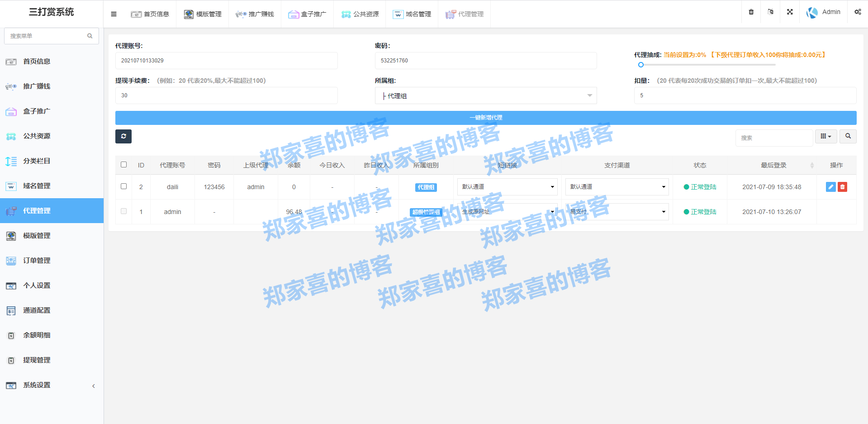Open 个人设置 in the sidebar
The image size is (868, 424).
coord(52,286)
